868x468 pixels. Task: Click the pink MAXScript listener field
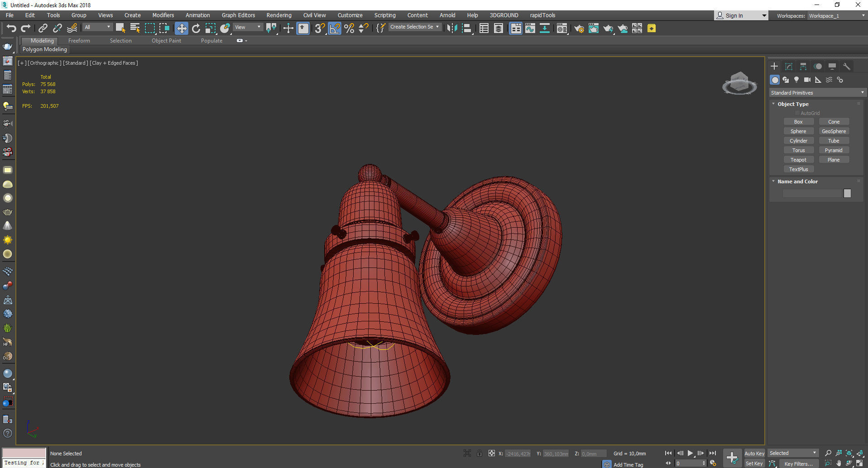[24, 453]
